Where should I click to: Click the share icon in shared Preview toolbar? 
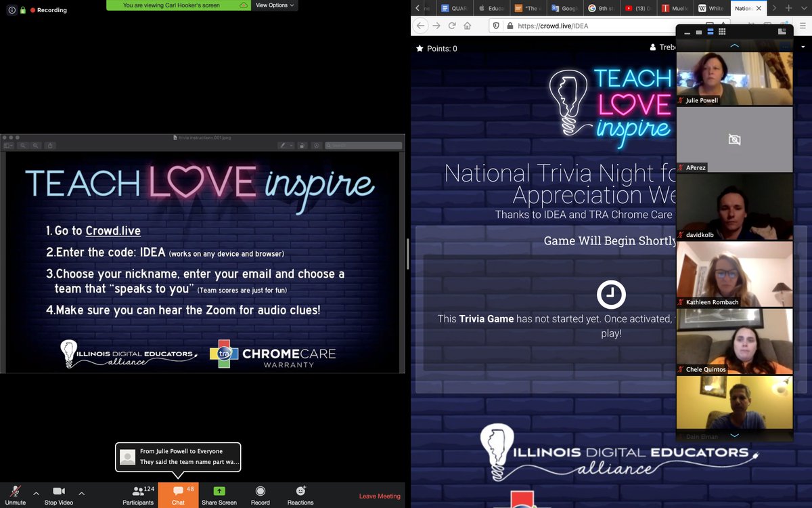51,146
